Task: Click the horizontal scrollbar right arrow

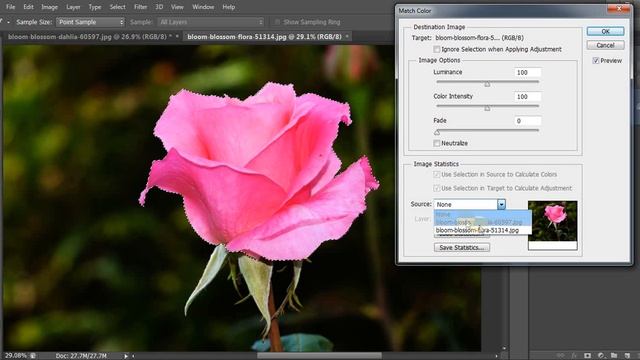Action: 496,356
